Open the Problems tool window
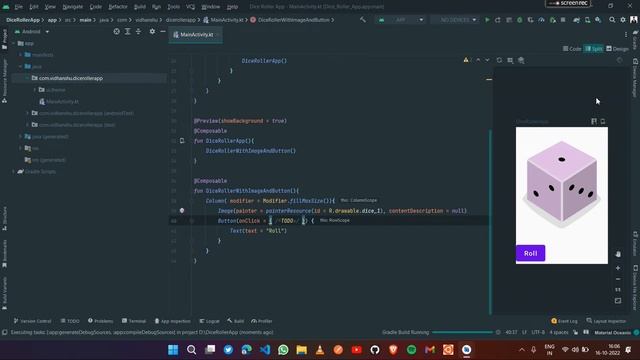This screenshot has height=360, width=640. (x=100, y=321)
